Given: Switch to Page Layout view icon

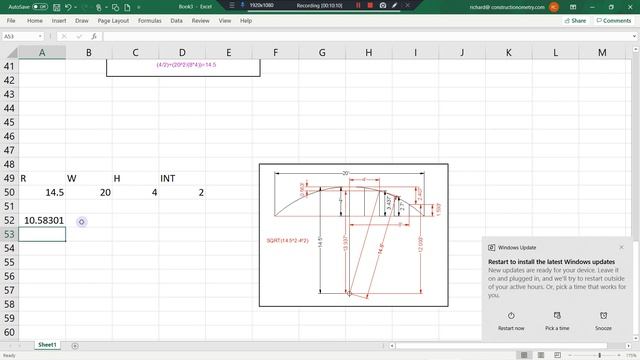Looking at the screenshot, I should 541,355.
